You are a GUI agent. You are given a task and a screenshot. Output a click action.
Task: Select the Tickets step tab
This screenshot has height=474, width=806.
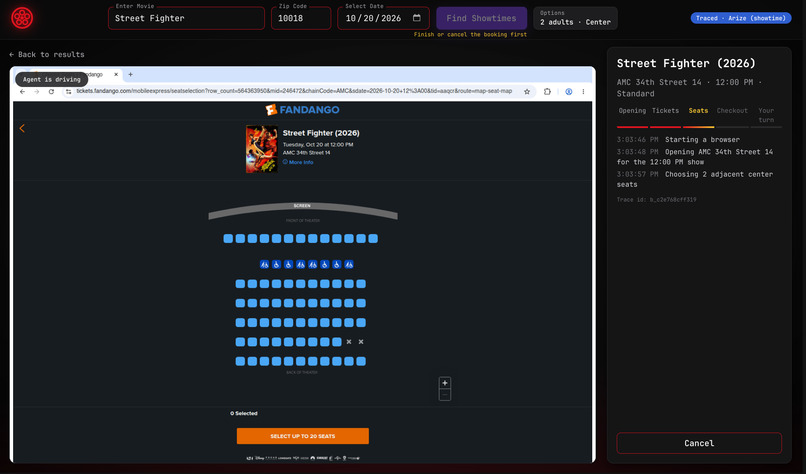(665, 111)
